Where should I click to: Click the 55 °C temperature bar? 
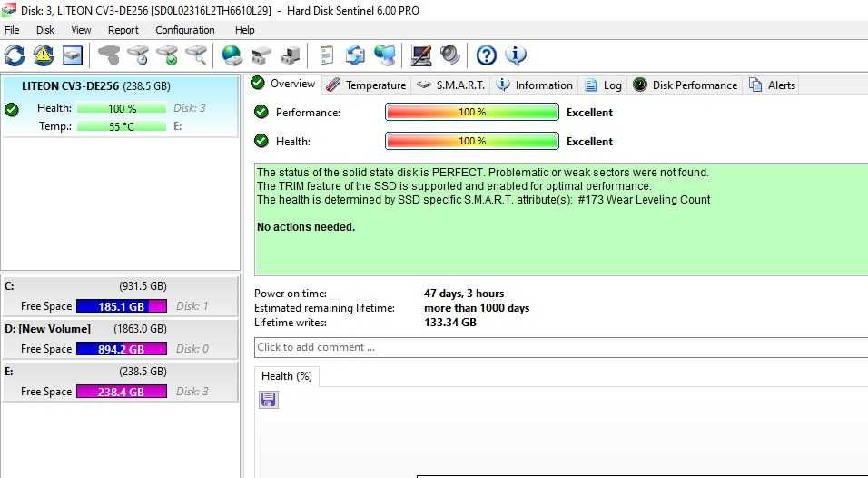point(122,126)
